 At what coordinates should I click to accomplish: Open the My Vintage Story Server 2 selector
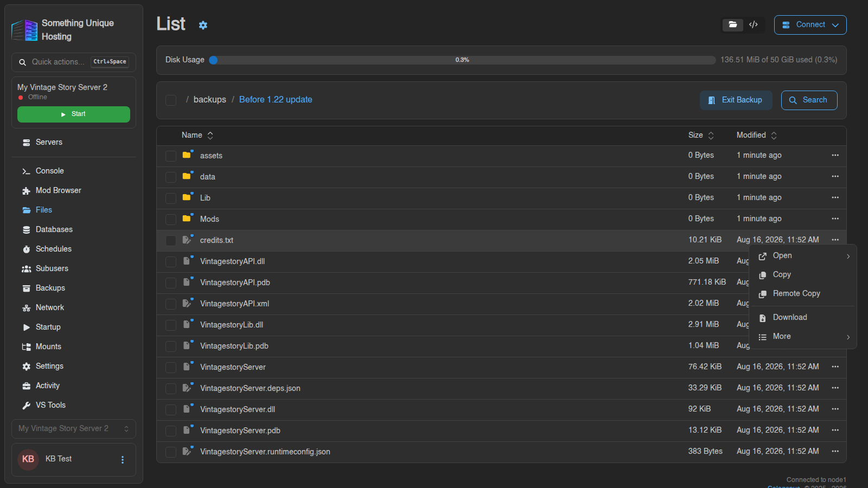pos(74,428)
